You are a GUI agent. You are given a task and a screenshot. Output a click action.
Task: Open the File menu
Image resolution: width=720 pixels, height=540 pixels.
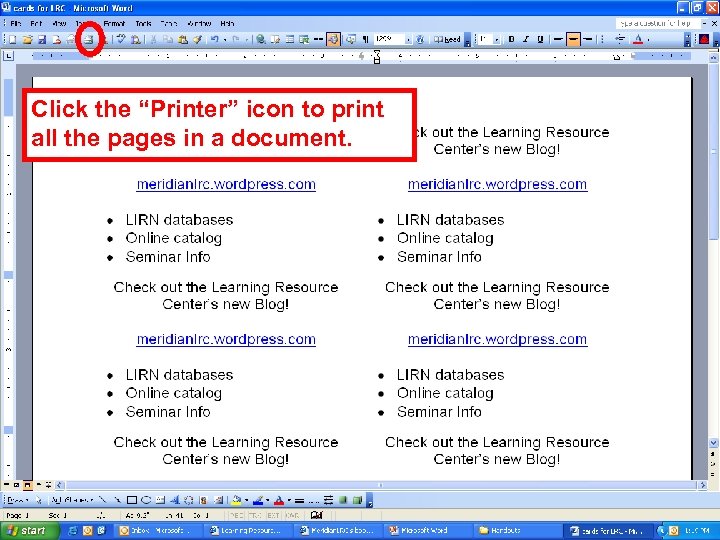pyautogui.click(x=16, y=23)
